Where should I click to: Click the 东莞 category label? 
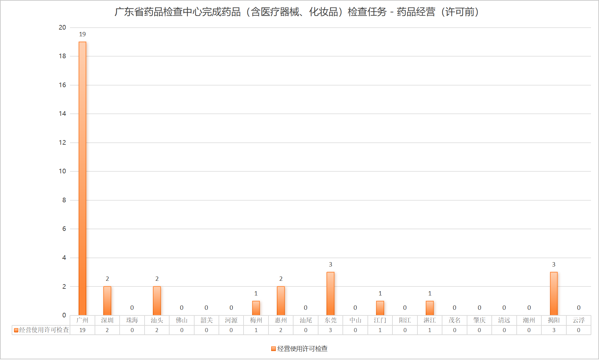click(330, 320)
